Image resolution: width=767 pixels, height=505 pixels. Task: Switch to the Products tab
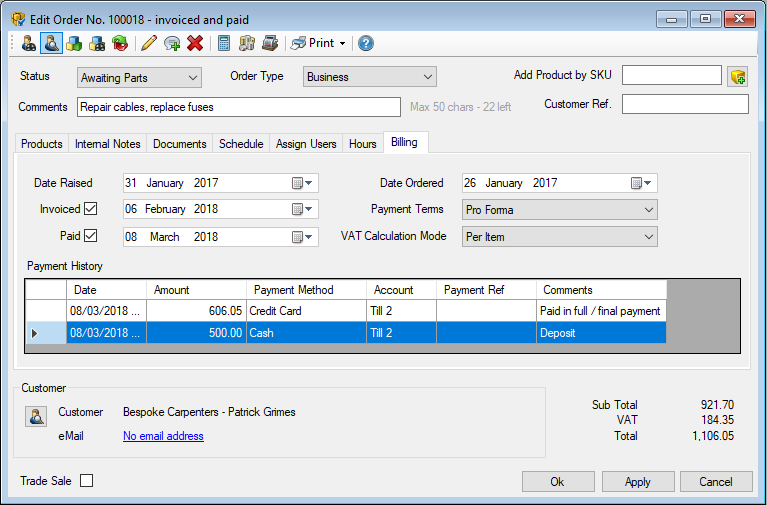[42, 144]
